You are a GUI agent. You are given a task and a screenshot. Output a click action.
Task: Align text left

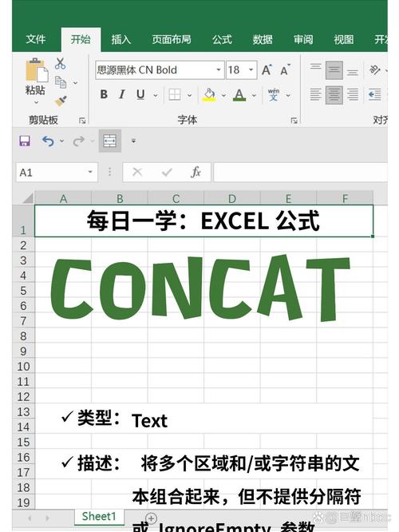coord(315,95)
